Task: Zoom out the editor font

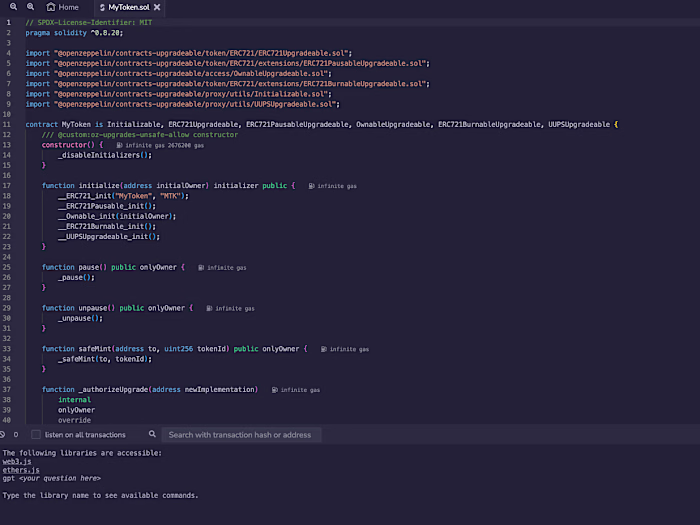Action: (x=13, y=7)
